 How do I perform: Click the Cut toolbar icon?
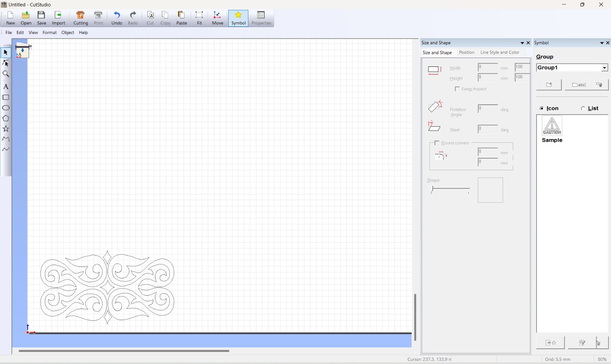(150, 18)
